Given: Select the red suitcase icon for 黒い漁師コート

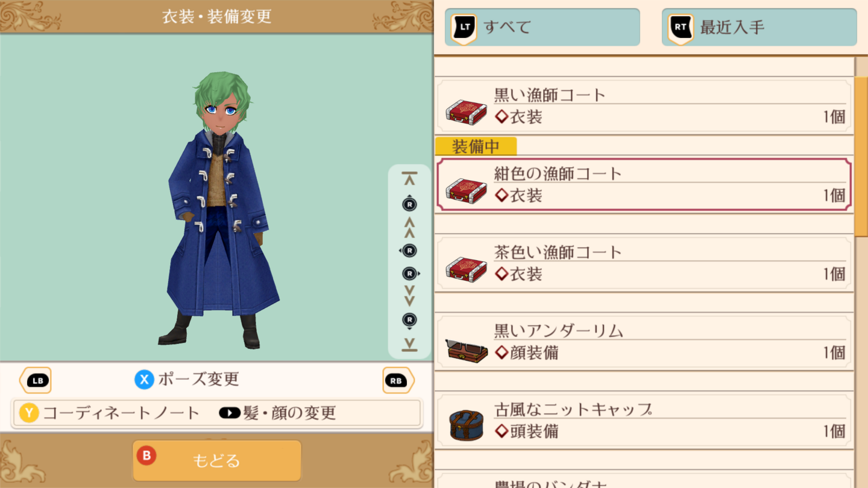Looking at the screenshot, I should 466,112.
